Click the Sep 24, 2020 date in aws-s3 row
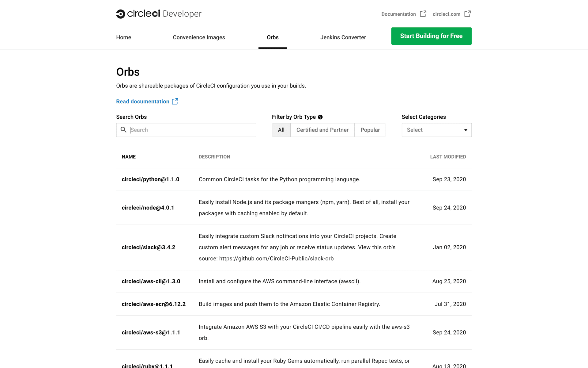The height and width of the screenshot is (368, 588). (449, 332)
